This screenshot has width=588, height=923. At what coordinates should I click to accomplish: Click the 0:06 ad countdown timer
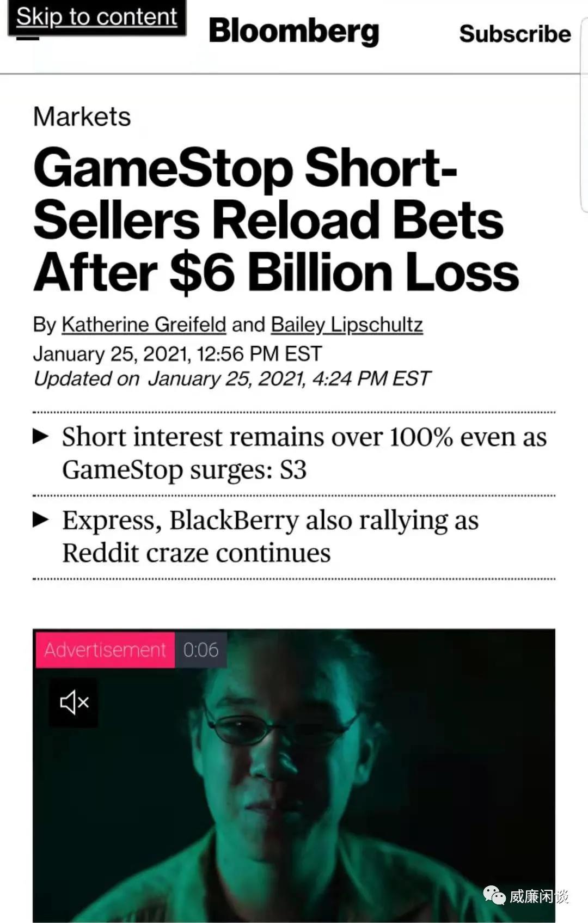click(x=201, y=650)
